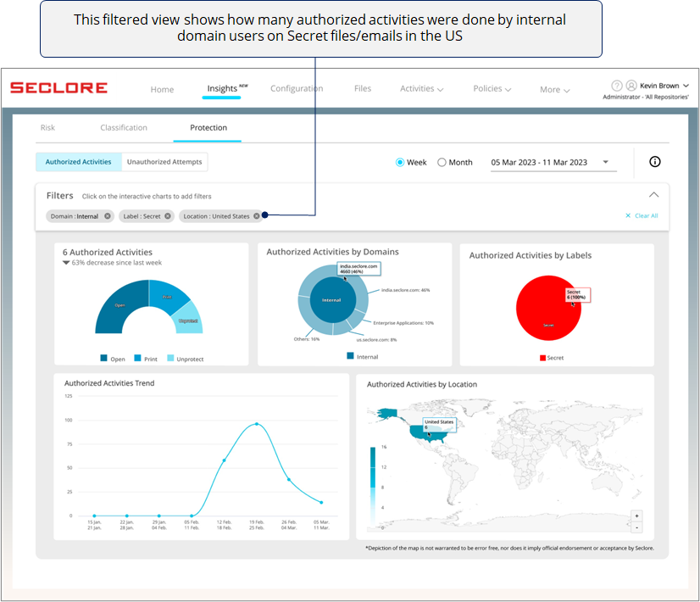Open the date range dropdown
700x602 pixels.
pos(553,163)
